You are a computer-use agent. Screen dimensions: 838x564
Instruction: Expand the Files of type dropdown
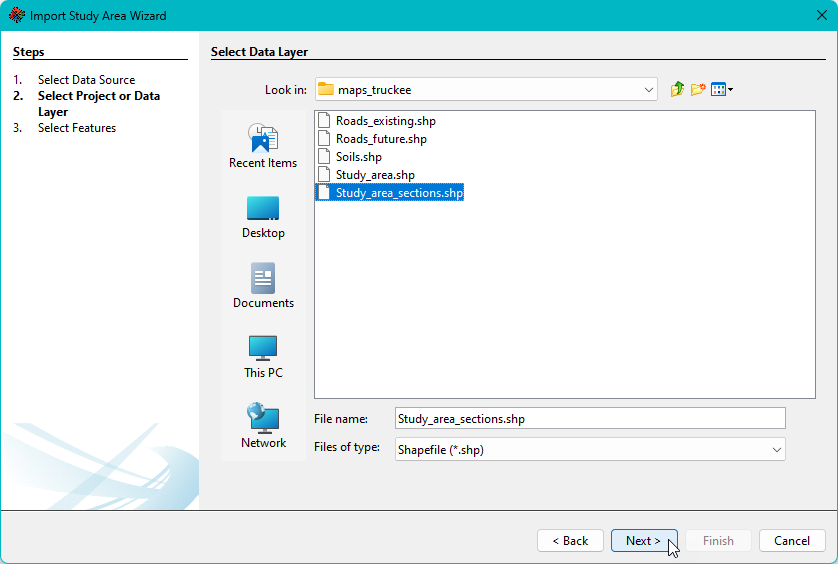[x=776, y=450]
